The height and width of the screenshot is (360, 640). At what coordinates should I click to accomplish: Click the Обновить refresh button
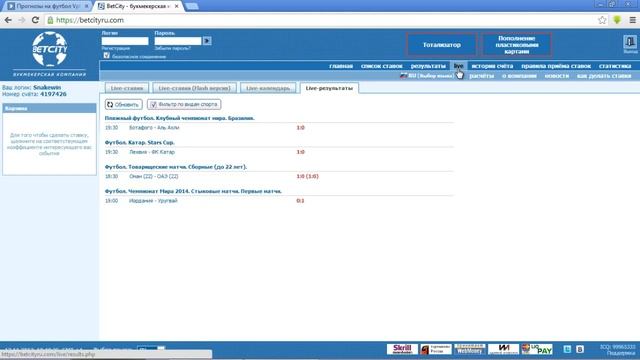124,104
